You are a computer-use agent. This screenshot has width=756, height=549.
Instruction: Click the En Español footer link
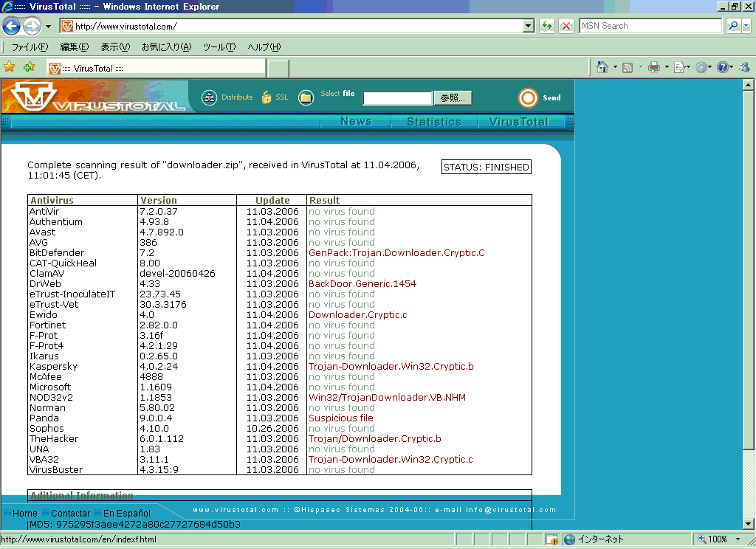[127, 514]
